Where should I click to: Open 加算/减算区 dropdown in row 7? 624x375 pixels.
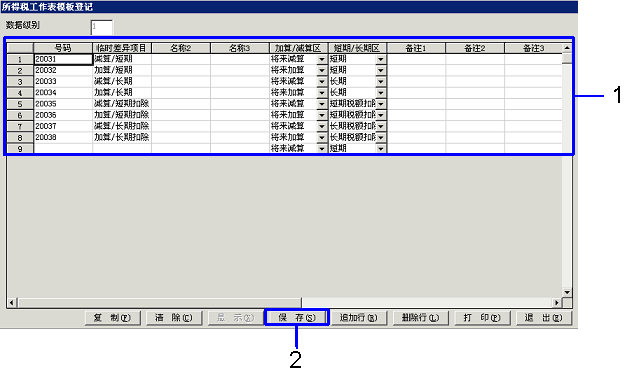[322, 126]
